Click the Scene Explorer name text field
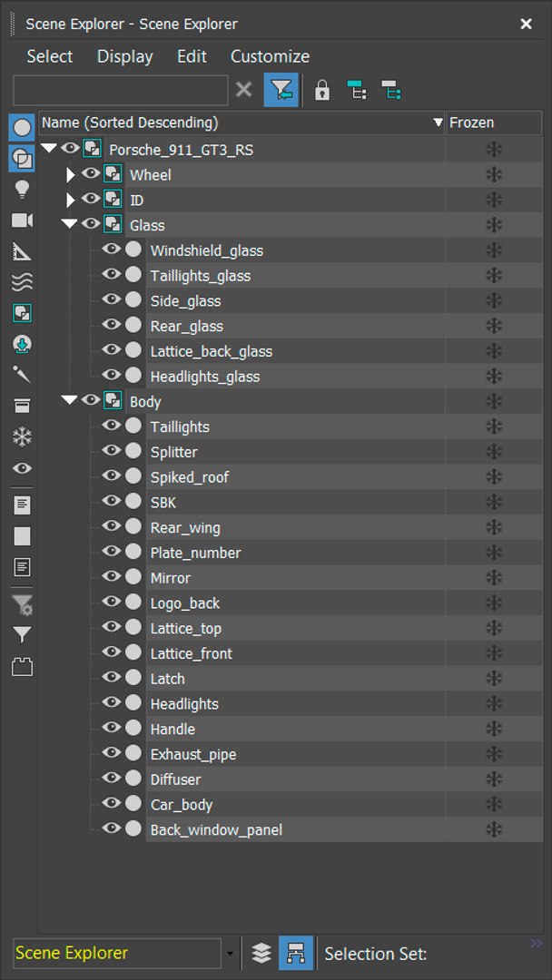Screen dimensions: 552x980 click(x=117, y=953)
